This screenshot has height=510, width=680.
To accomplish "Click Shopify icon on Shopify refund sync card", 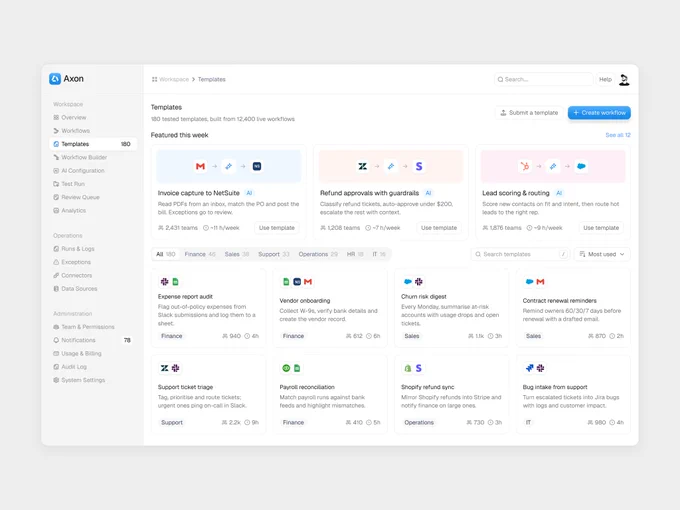I will 408,368.
